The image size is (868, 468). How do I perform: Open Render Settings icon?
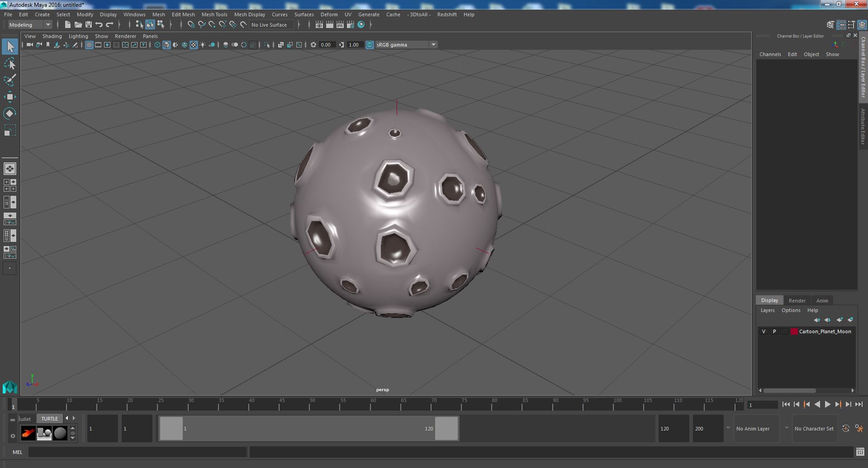click(351, 25)
